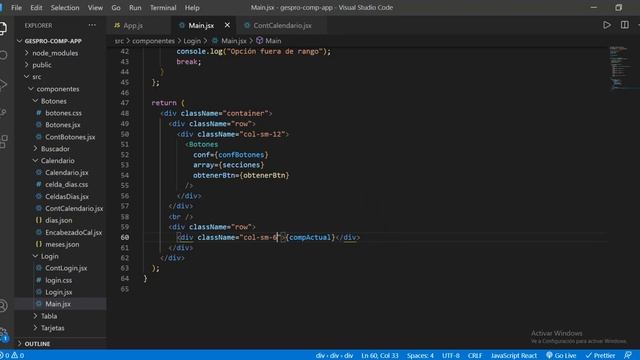Open Source Control view icon
Screen dimensions: 640x360
(3, 113)
